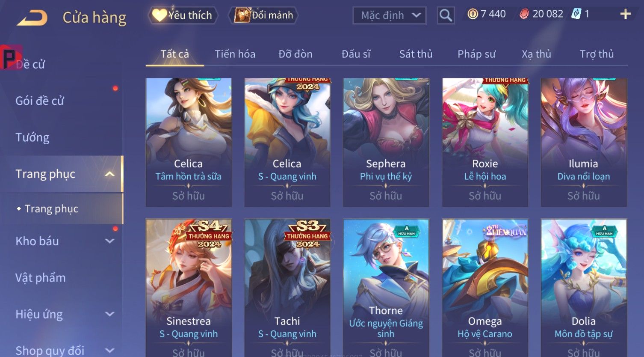Go back with the orange return arrow

point(32,18)
